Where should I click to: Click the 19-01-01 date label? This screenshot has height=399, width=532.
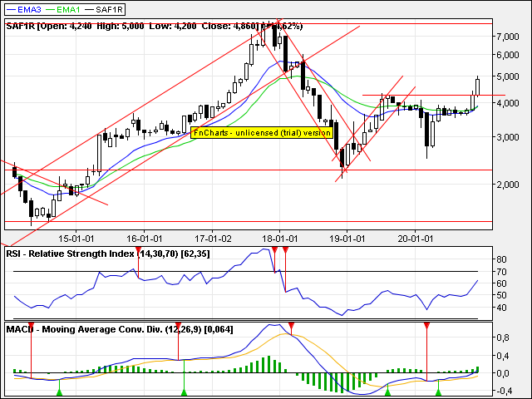point(347,239)
